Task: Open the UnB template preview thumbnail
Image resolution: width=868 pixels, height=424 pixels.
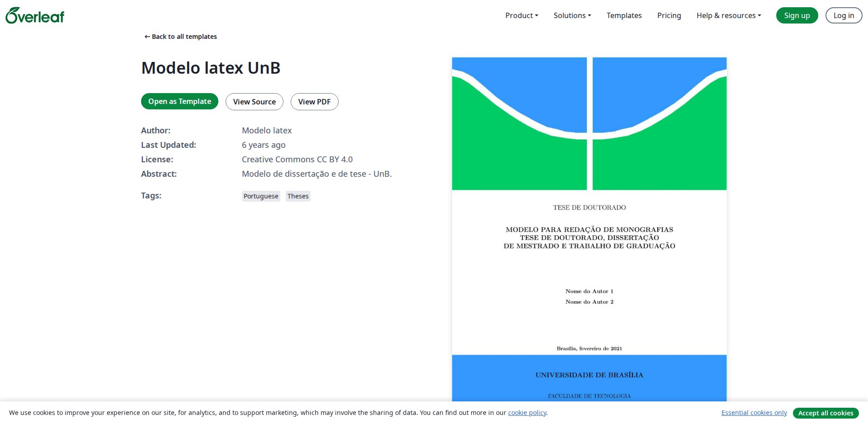Action: pyautogui.click(x=589, y=229)
